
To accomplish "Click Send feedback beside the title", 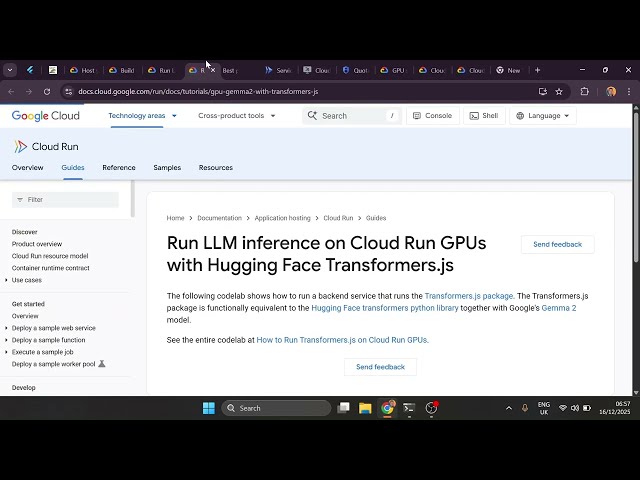I will [558, 244].
